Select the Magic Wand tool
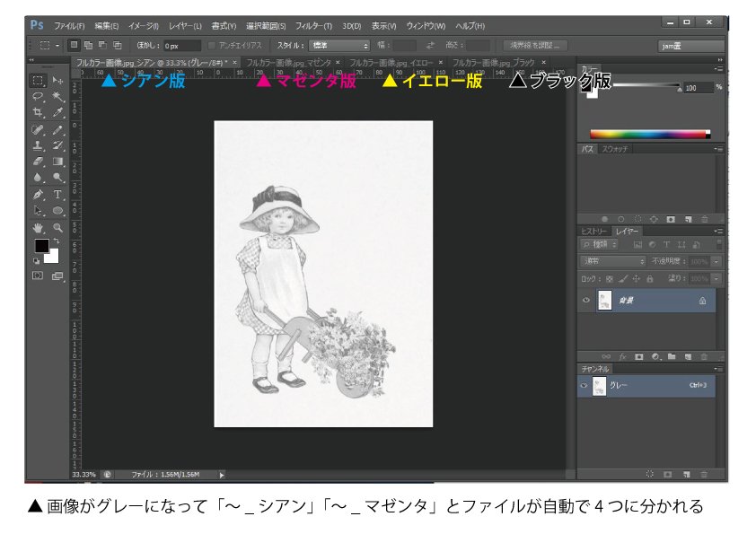 click(57, 97)
